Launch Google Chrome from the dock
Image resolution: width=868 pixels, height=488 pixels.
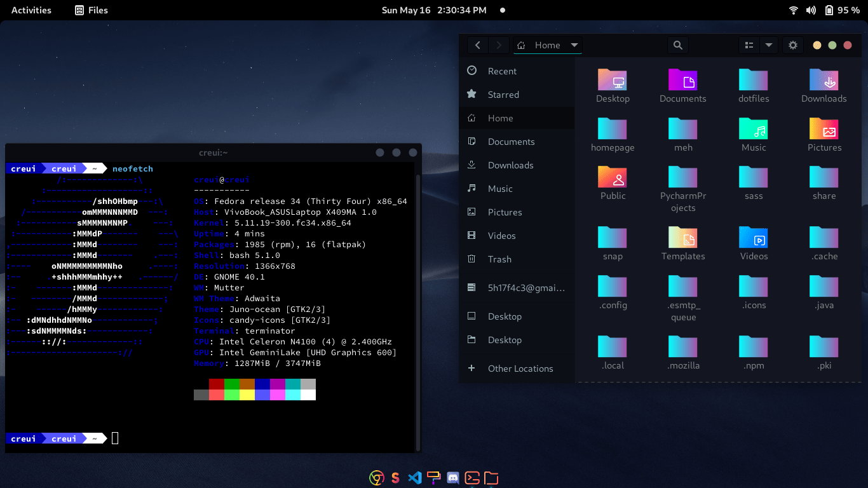(x=376, y=478)
